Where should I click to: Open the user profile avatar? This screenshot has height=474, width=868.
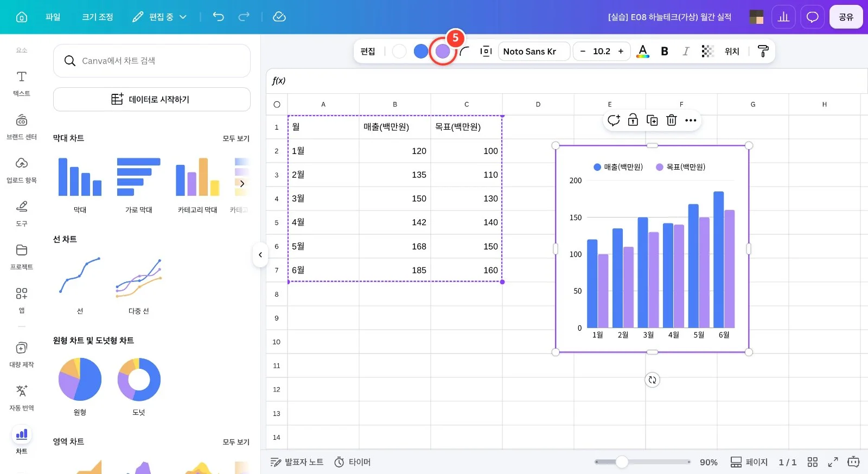tap(756, 17)
